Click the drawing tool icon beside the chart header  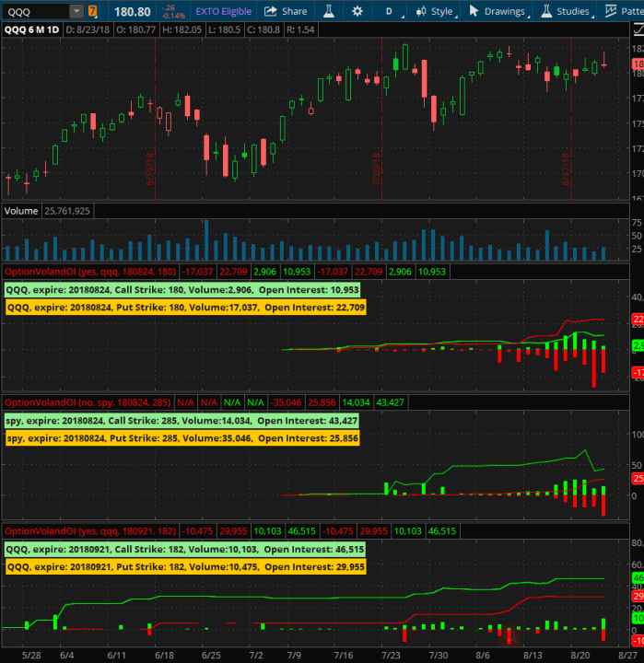[x=638, y=30]
